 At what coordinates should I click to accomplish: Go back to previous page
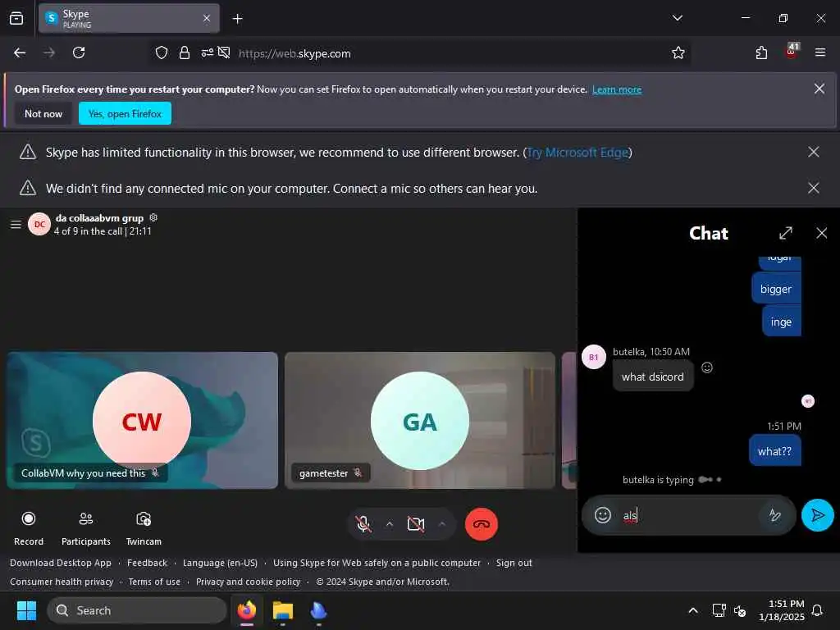pyautogui.click(x=20, y=53)
